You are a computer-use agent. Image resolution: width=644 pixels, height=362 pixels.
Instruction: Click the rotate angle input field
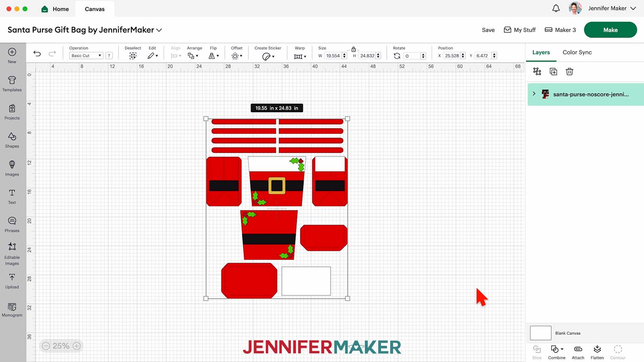(x=412, y=56)
